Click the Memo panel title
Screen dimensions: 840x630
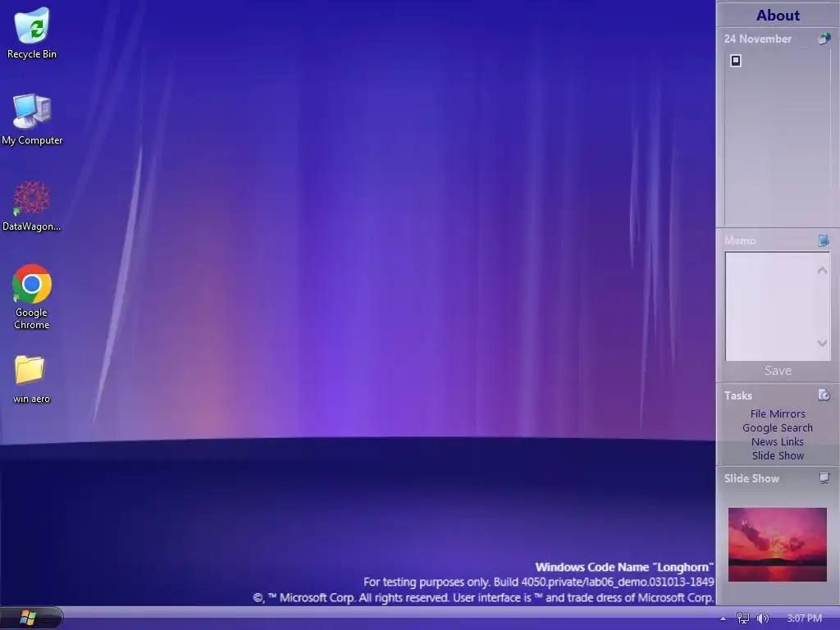pos(740,240)
